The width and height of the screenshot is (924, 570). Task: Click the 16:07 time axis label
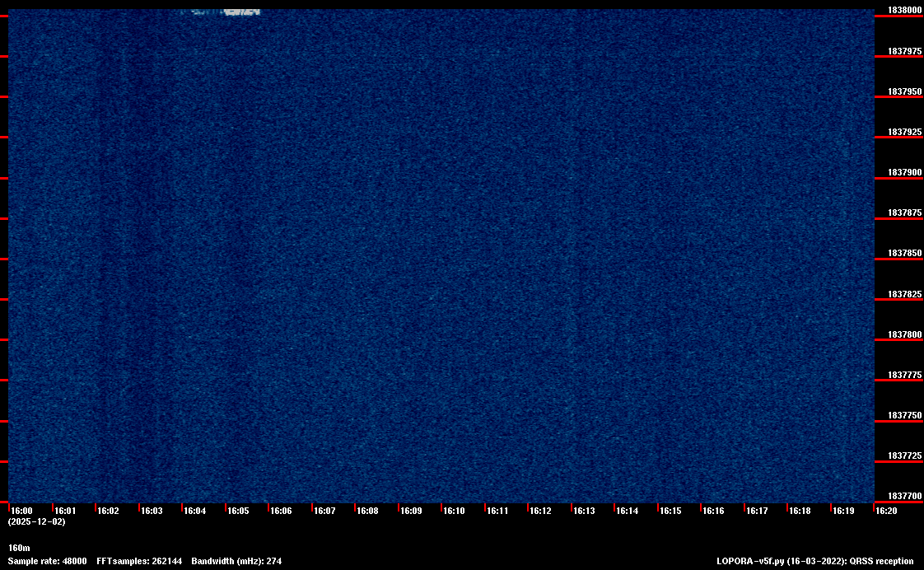coord(324,511)
